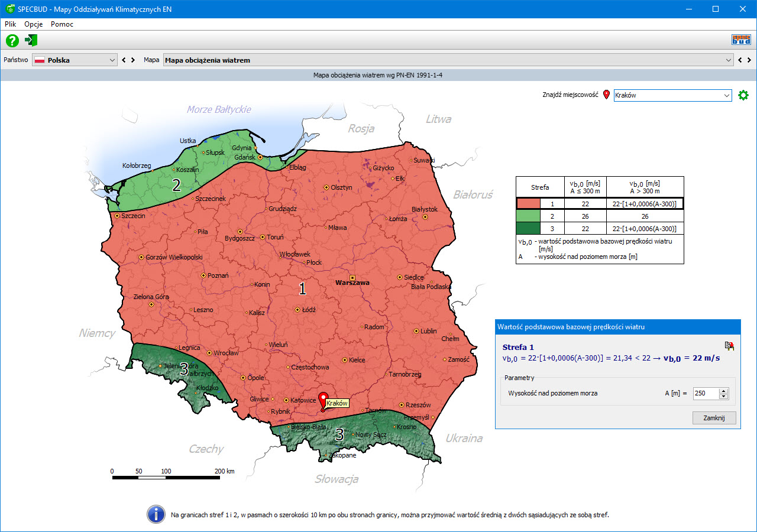Open settings via the green gear icon
Screen dimensions: 757x532
(743, 95)
